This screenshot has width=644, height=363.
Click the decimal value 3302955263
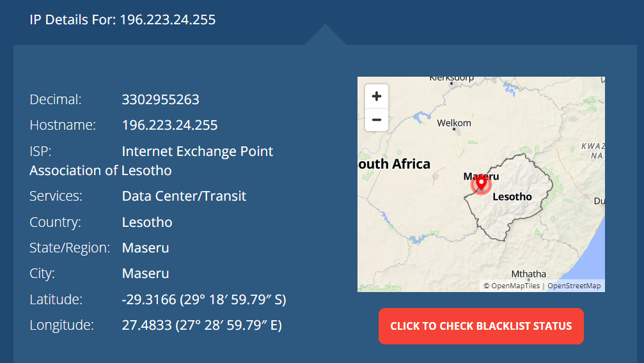tap(161, 100)
